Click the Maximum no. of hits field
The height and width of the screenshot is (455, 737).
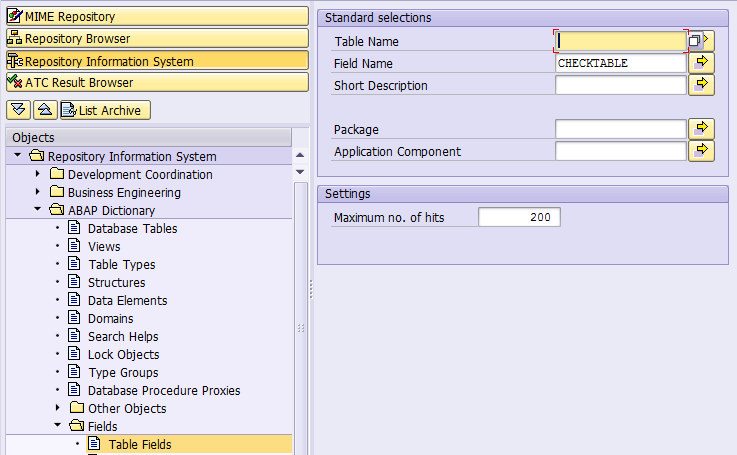[519, 217]
